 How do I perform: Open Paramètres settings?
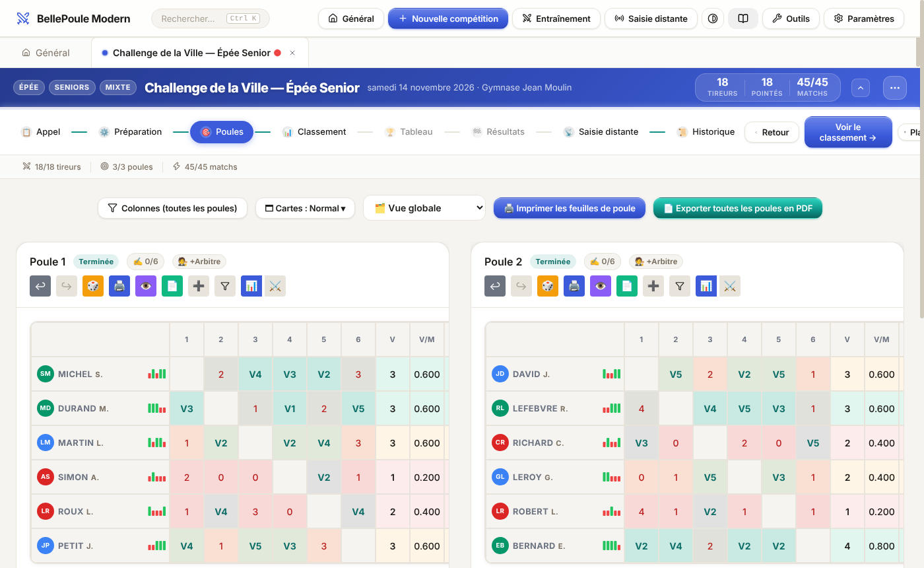[863, 18]
